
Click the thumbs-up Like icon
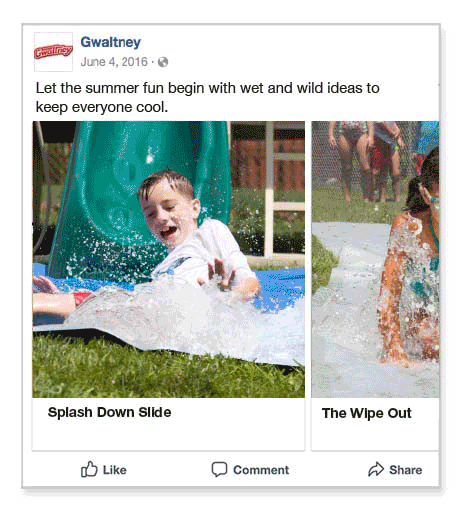(89, 469)
